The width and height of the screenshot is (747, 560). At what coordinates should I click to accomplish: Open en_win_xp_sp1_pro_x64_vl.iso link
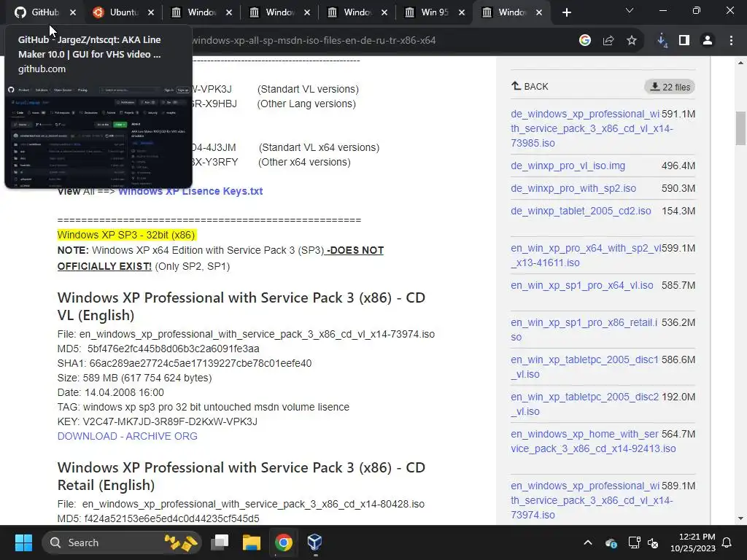581,285
